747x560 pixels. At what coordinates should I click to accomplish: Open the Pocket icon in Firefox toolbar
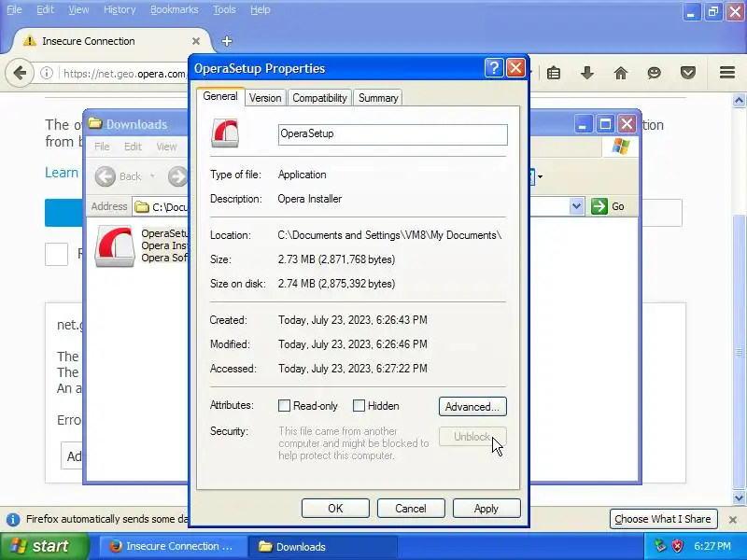coord(688,73)
